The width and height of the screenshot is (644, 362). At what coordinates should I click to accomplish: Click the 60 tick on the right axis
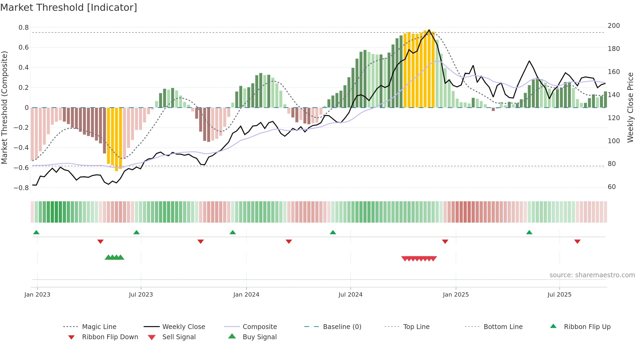click(x=612, y=187)
